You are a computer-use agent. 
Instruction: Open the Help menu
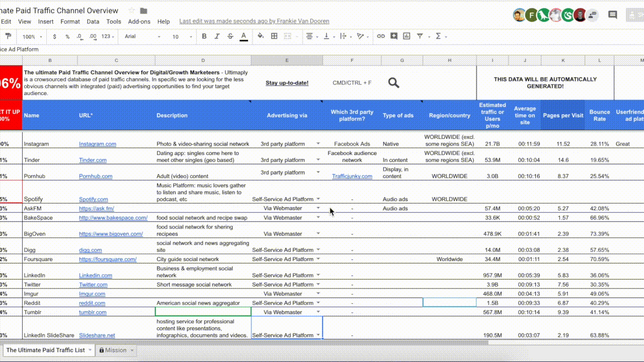(164, 22)
